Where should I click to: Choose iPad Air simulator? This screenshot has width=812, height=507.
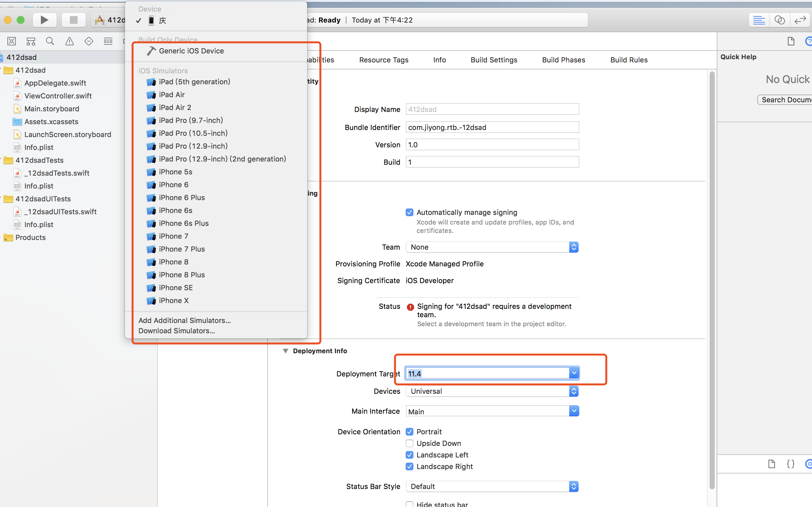point(216,95)
